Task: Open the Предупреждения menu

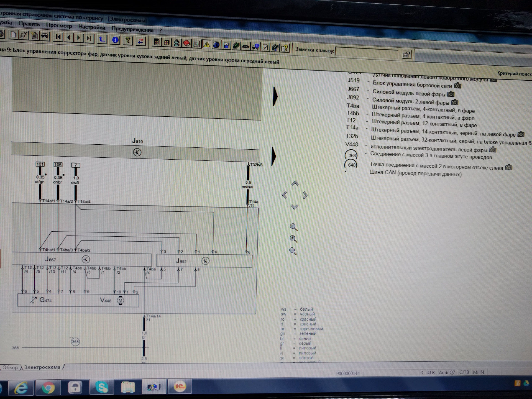Action: point(132,29)
